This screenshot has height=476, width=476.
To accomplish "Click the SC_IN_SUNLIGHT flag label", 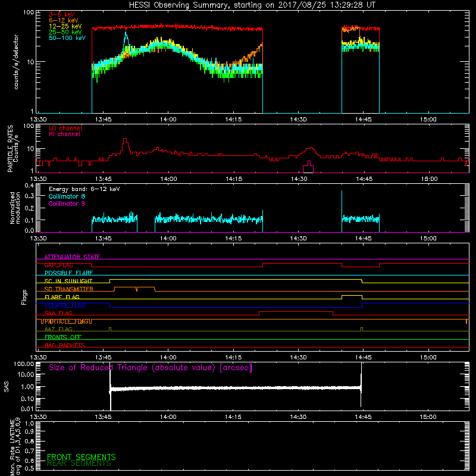I will click(68, 281).
